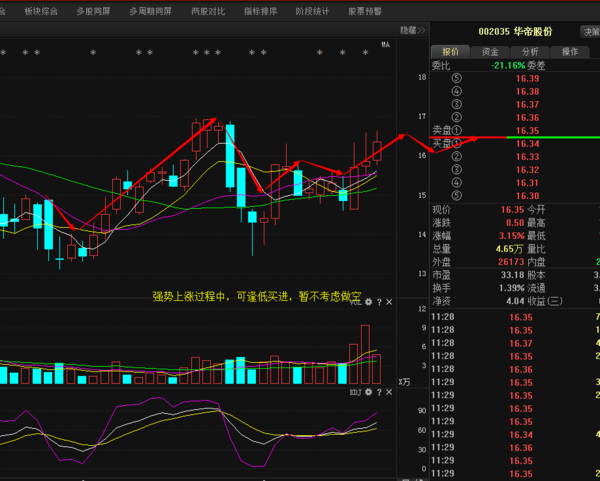Image resolution: width=600 pixels, height=481 pixels.
Task: Click the 决策 button beside stock name
Action: click(591, 31)
